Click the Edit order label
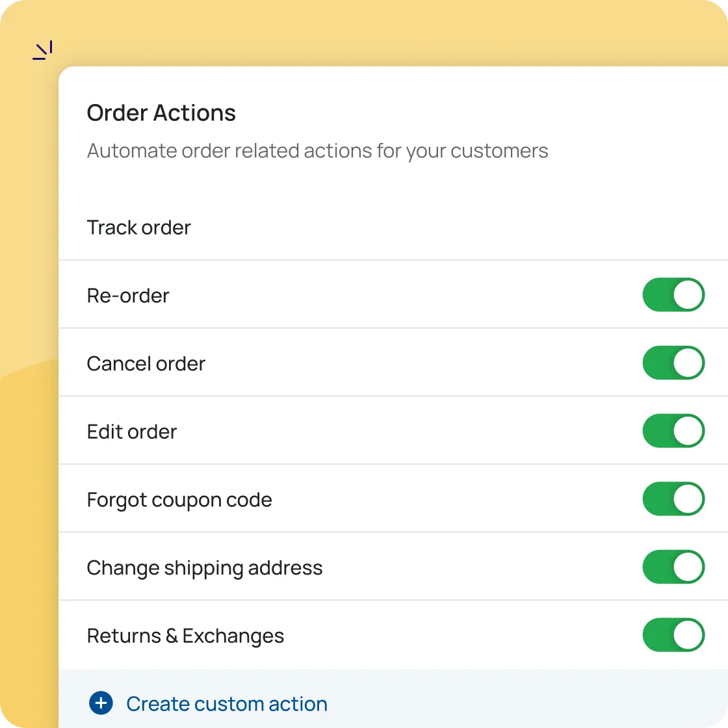The width and height of the screenshot is (728, 728). pos(131,431)
